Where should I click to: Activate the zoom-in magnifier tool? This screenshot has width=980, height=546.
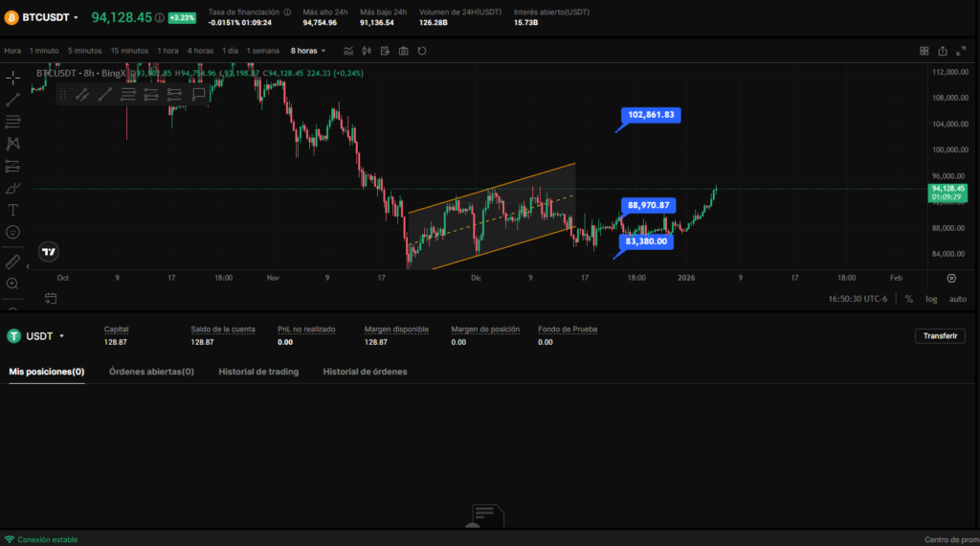coord(13,284)
